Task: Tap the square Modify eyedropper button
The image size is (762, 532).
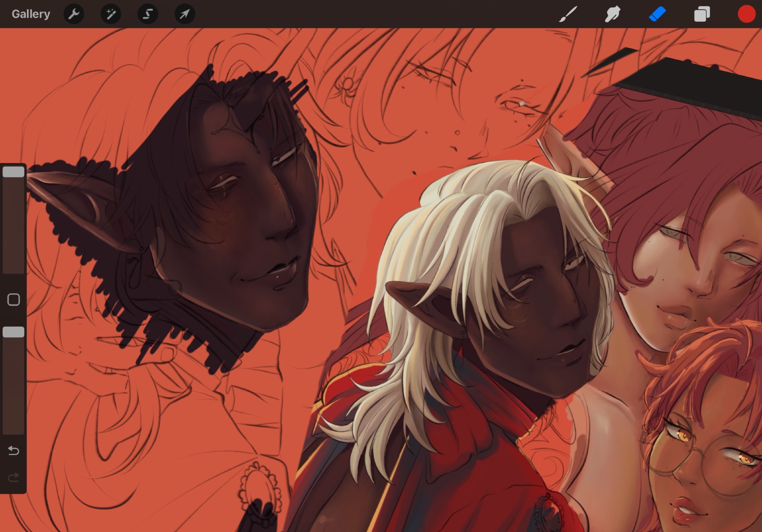Action: coord(13,300)
